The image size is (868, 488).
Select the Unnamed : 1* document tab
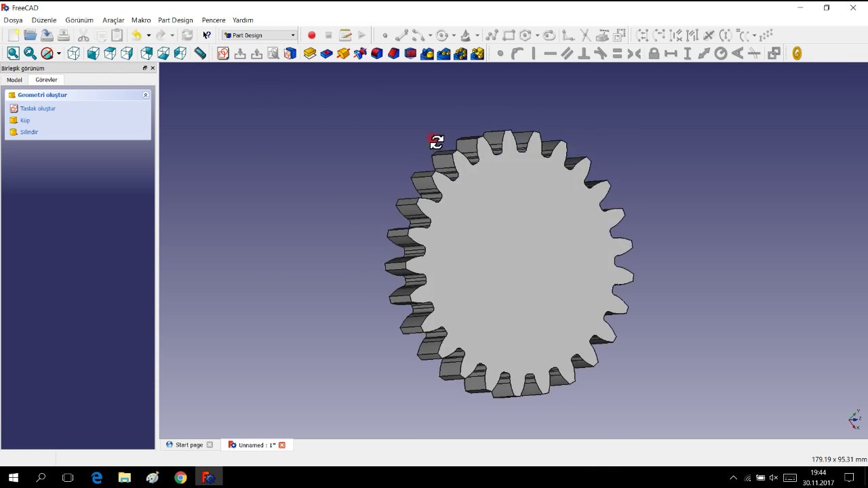pyautogui.click(x=257, y=445)
